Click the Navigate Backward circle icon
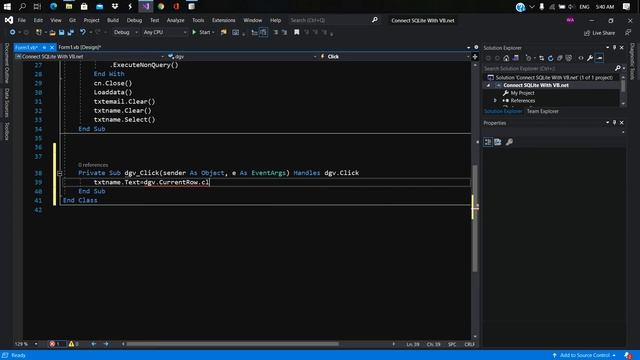Viewport: 640px width, 360px height. [x=12, y=32]
